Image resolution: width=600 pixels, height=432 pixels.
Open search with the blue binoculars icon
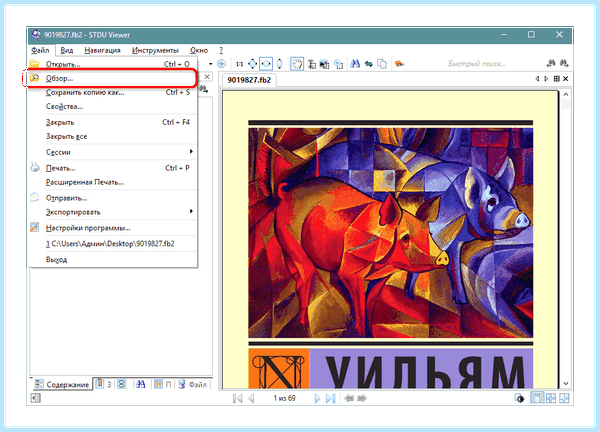click(355, 64)
